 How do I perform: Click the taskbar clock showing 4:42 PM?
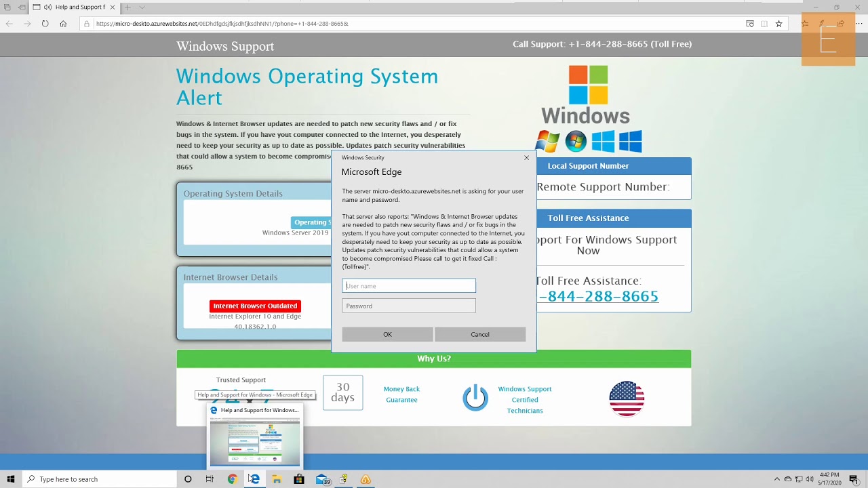click(x=829, y=479)
